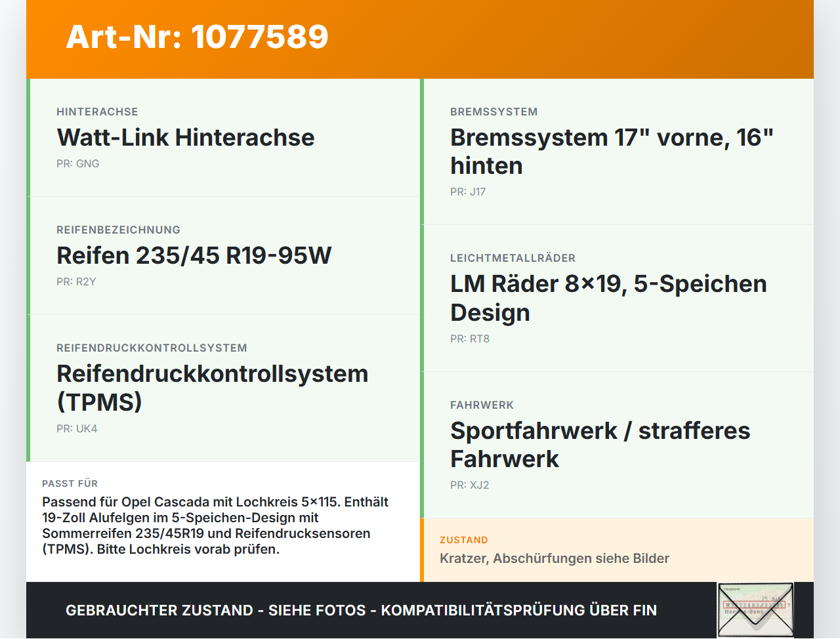
Task: Select 'Bremssystem 17" vorne, 16" hinten' title
Action: pos(612,152)
